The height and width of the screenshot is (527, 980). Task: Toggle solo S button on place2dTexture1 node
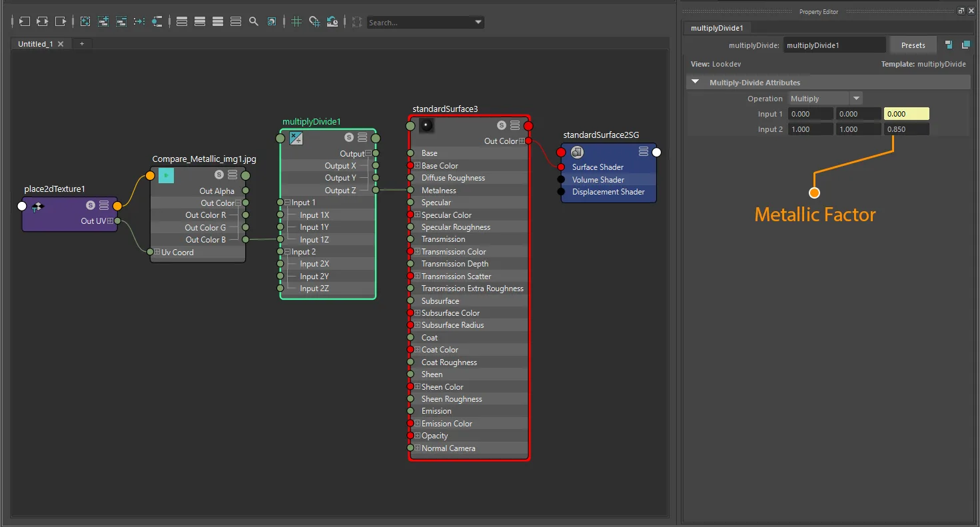pos(91,205)
